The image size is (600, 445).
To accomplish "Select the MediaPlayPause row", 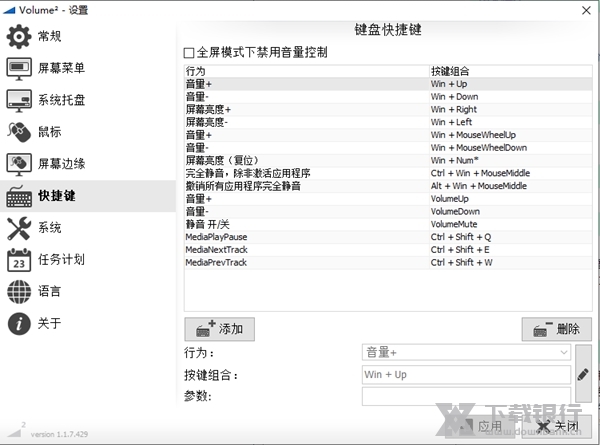I will [x=388, y=237].
